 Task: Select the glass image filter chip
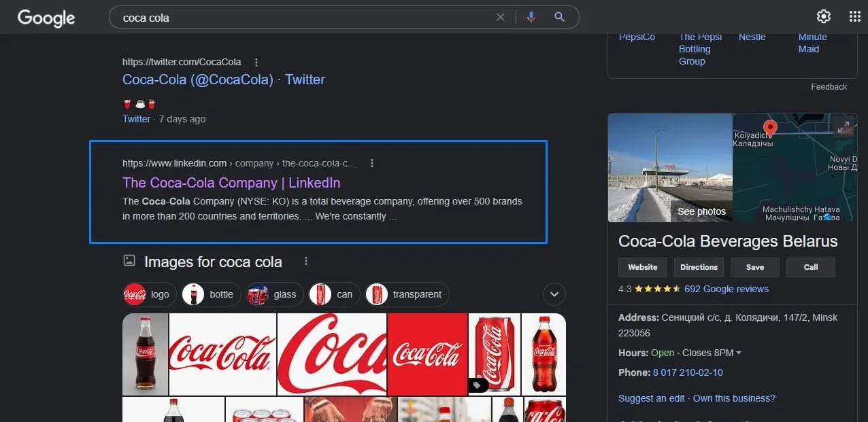(274, 294)
